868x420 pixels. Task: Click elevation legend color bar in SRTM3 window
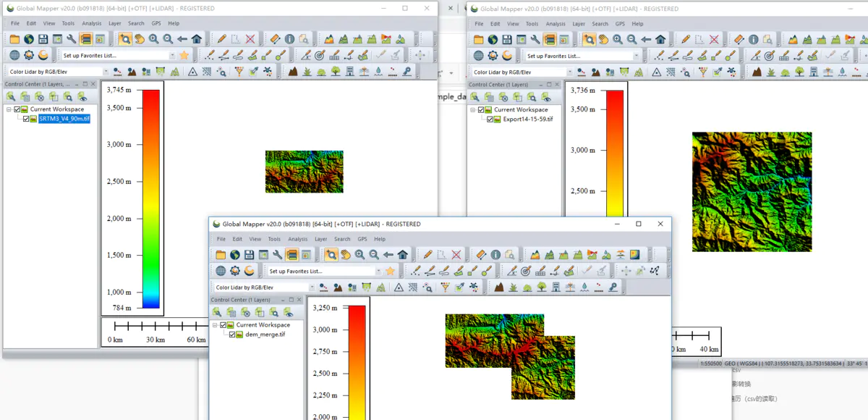click(151, 199)
